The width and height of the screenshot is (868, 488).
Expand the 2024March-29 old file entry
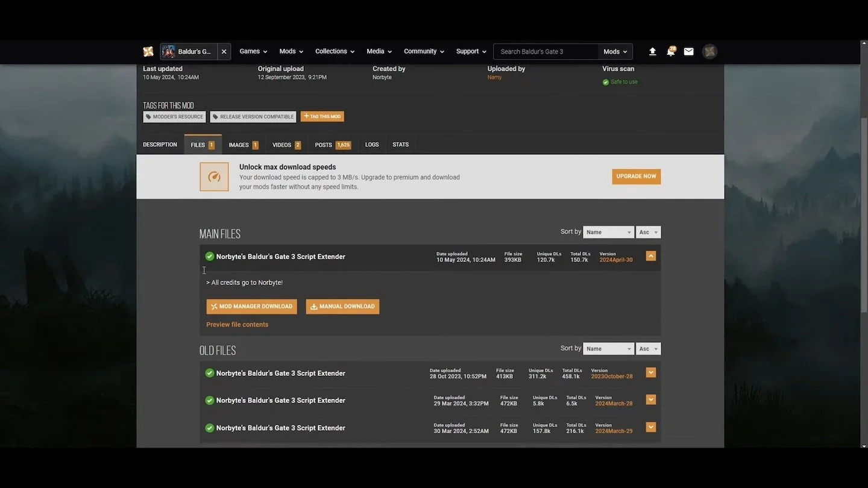pyautogui.click(x=651, y=427)
